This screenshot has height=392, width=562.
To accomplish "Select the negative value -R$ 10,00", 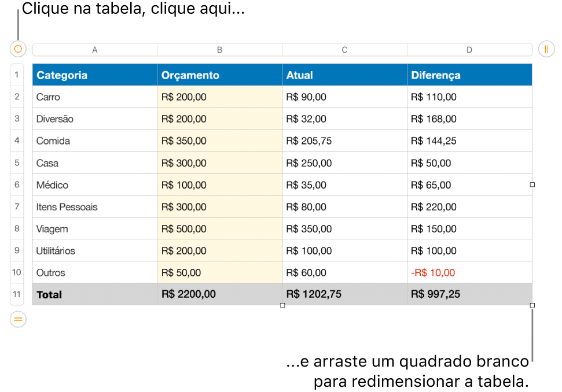I will point(469,272).
